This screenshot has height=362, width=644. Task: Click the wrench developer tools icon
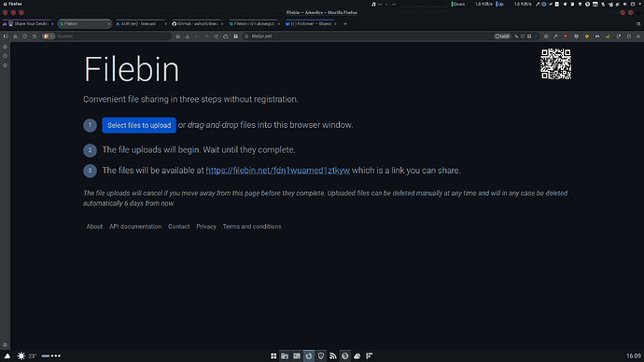coord(555,36)
